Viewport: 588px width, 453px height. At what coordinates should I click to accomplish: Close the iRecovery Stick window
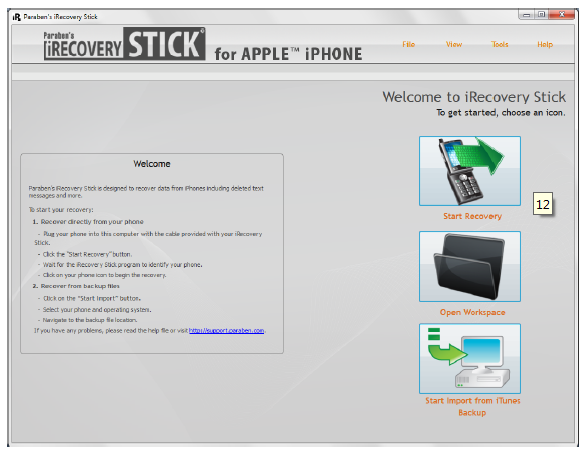[x=561, y=15]
